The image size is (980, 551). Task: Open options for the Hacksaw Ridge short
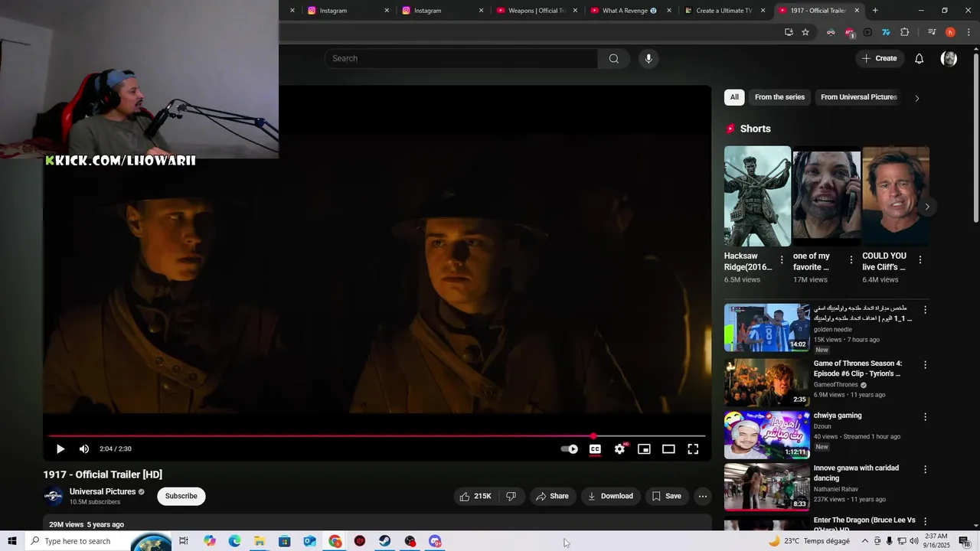782,260
